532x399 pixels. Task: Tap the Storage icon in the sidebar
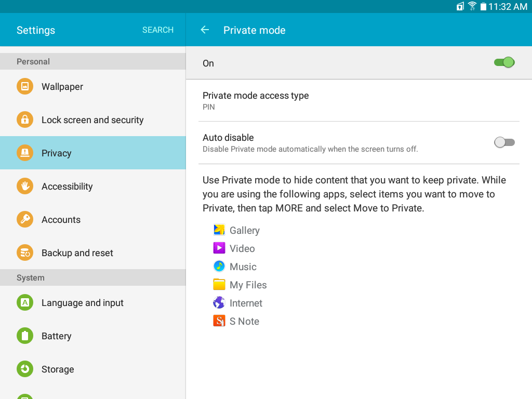point(25,369)
